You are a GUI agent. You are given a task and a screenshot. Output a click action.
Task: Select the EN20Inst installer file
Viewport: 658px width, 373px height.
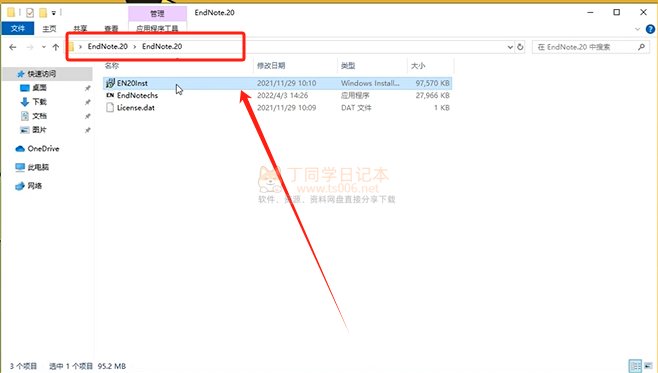coord(277,83)
